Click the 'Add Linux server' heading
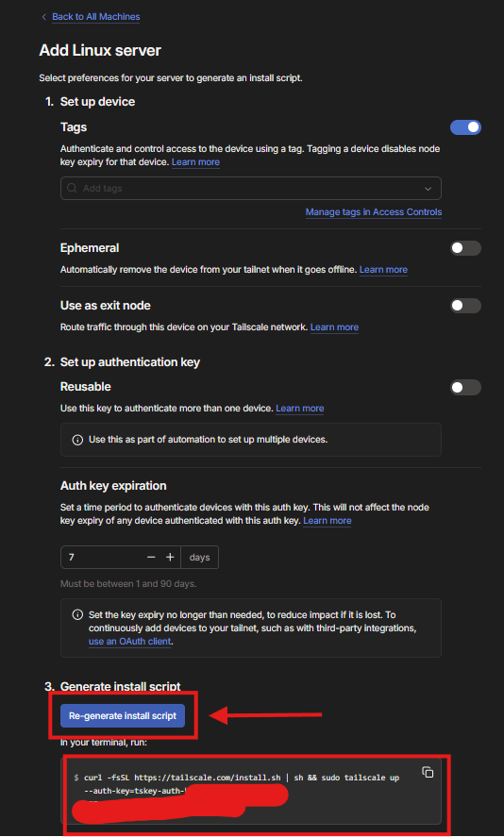 point(100,51)
